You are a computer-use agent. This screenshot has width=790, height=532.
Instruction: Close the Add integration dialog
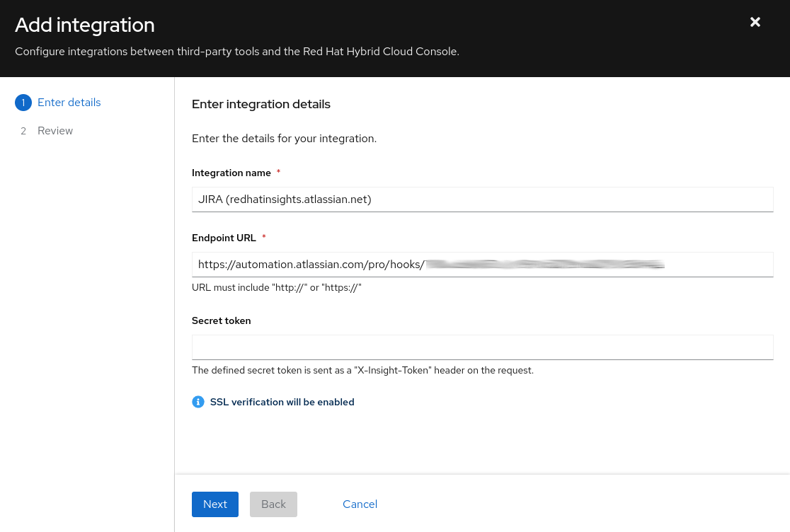coord(755,22)
